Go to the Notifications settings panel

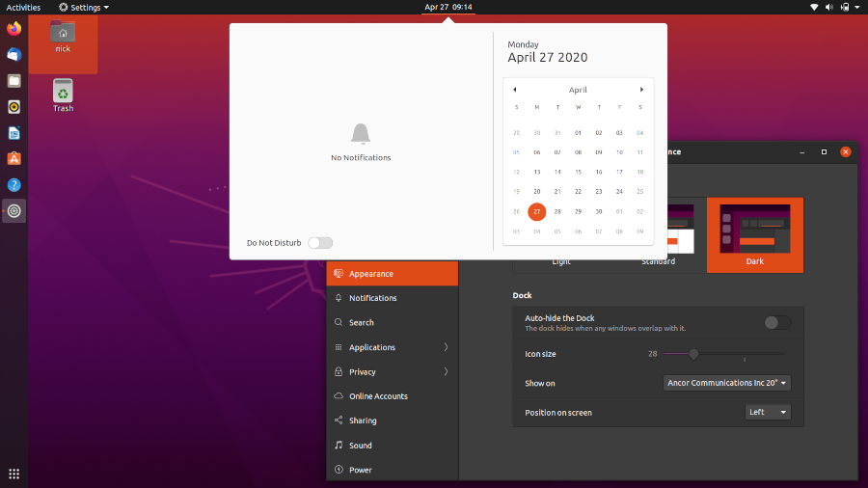(x=373, y=298)
